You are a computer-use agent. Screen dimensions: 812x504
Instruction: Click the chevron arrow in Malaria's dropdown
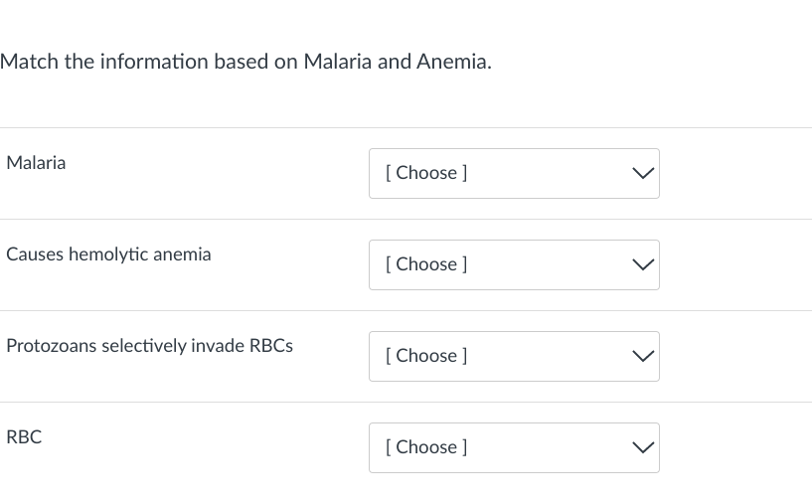[x=643, y=173]
